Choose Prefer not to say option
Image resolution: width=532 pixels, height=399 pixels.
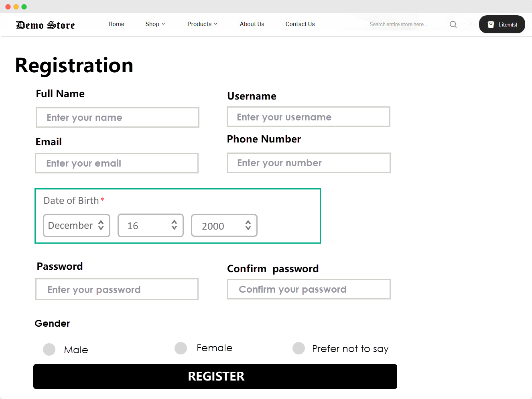(x=299, y=348)
